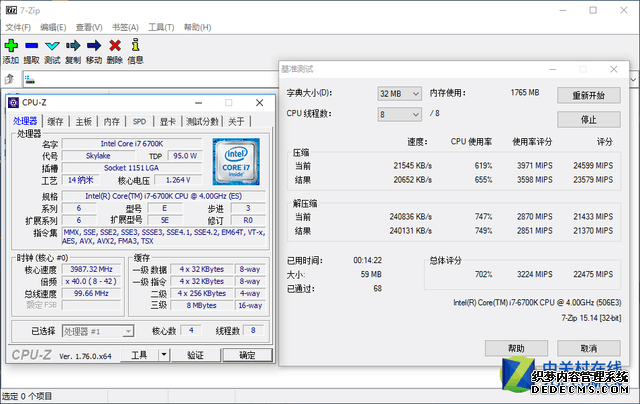Click the Intel Core i7 logo in CPU-Z
This screenshot has width=640, height=404.
[236, 162]
